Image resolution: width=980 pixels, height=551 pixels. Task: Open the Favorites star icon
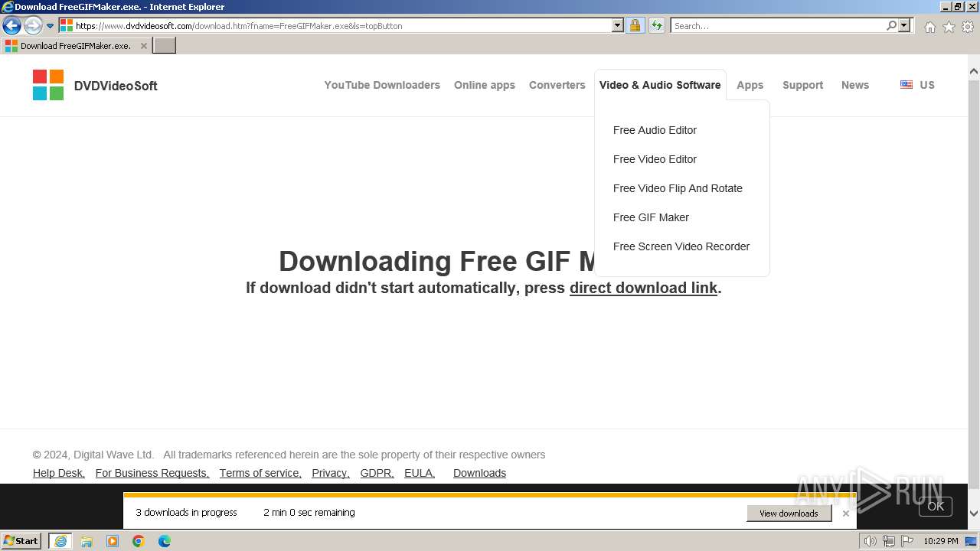pos(949,27)
